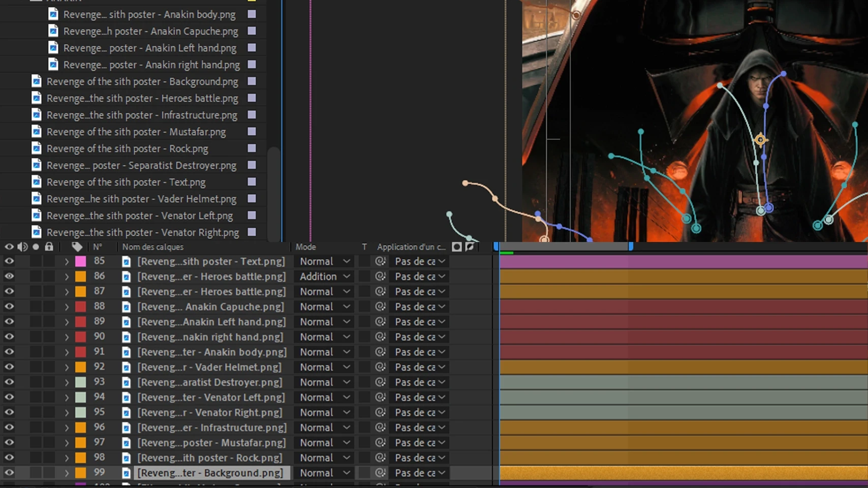The width and height of the screenshot is (868, 488).
Task: Click the red label swatch of layer 88
Action: (80, 307)
